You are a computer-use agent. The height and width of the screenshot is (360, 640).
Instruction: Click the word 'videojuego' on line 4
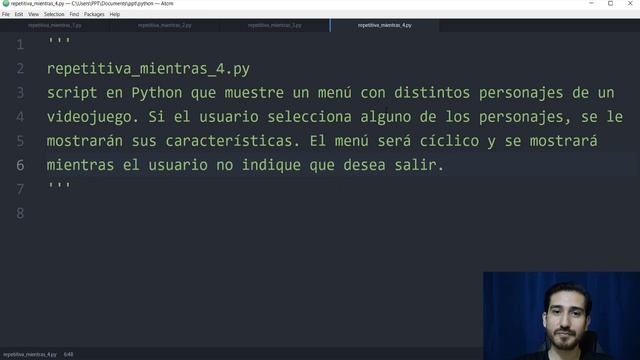[89, 117]
